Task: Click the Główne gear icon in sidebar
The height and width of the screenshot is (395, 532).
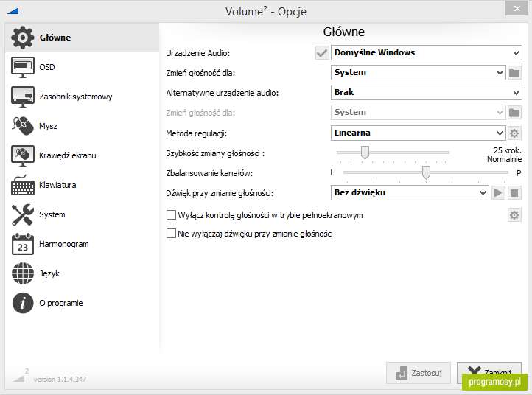Action: point(22,38)
